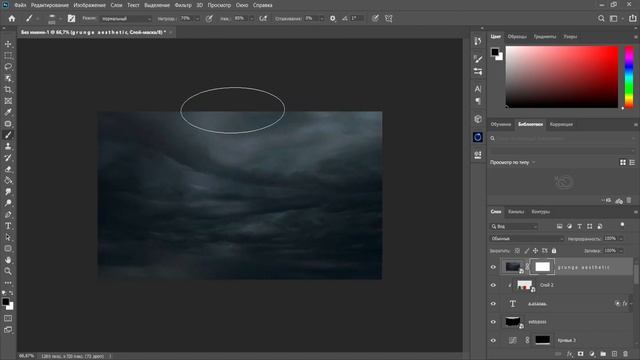Hide the grunge aesthetic layer
This screenshot has height=360, width=640.
click(493, 267)
